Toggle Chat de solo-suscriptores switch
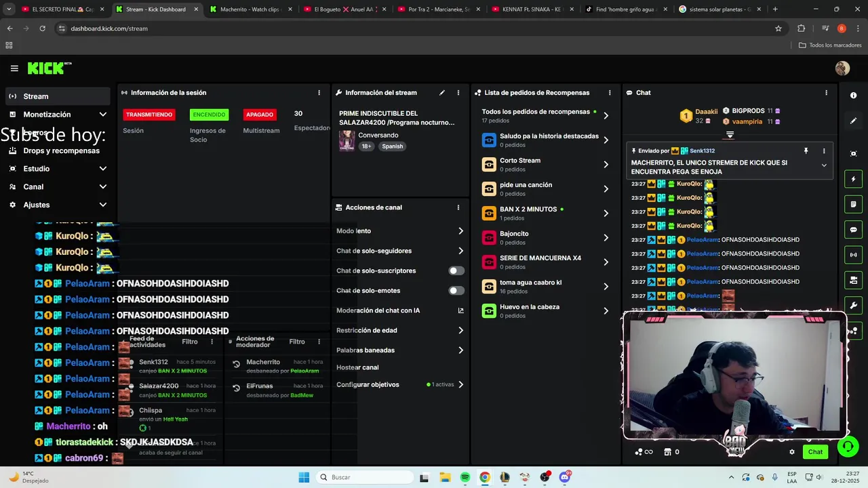Image resolution: width=868 pixels, height=488 pixels. click(456, 270)
